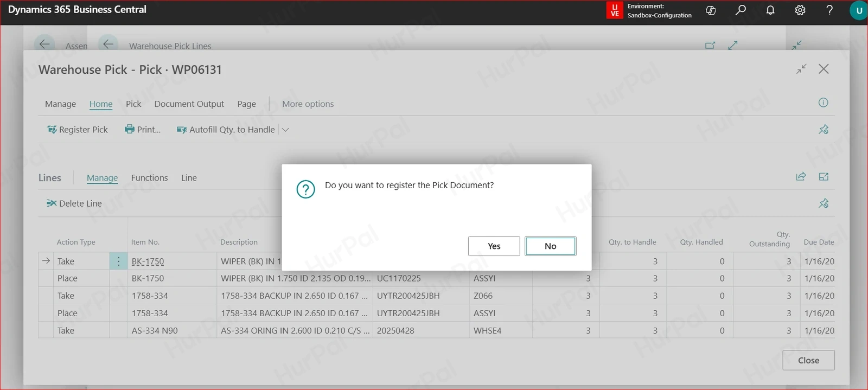Click Qty. Handled column header

click(x=701, y=242)
